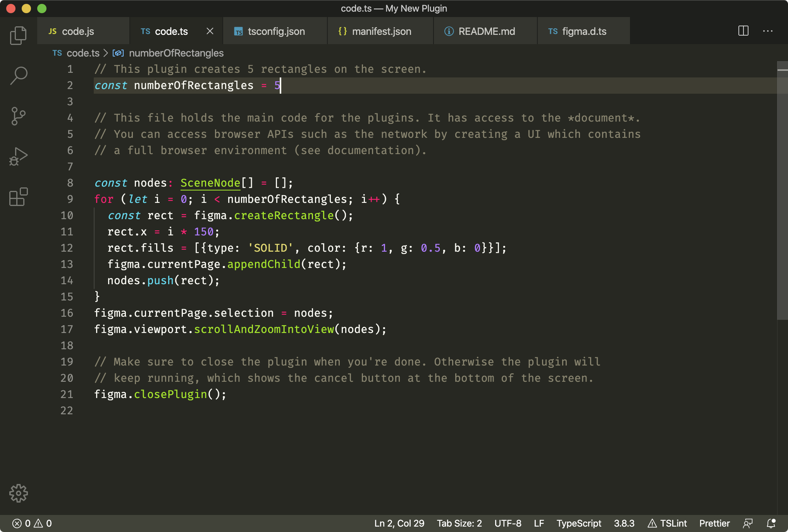788x532 pixels.
Task: Select the TypeScript language mode
Action: [x=579, y=523]
